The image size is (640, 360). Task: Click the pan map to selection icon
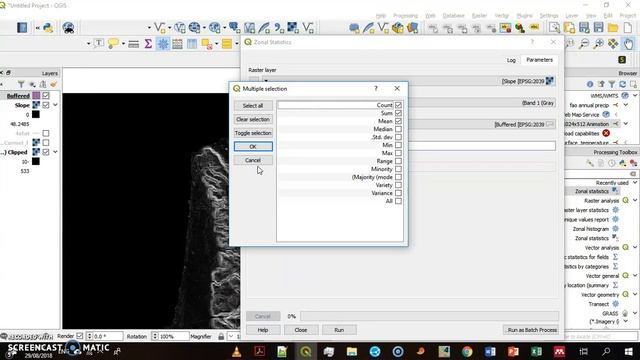coord(613,43)
